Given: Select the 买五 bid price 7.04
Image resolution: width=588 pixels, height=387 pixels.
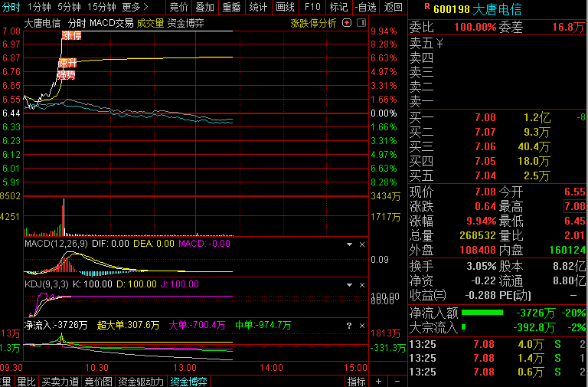Looking at the screenshot, I should 485,175.
